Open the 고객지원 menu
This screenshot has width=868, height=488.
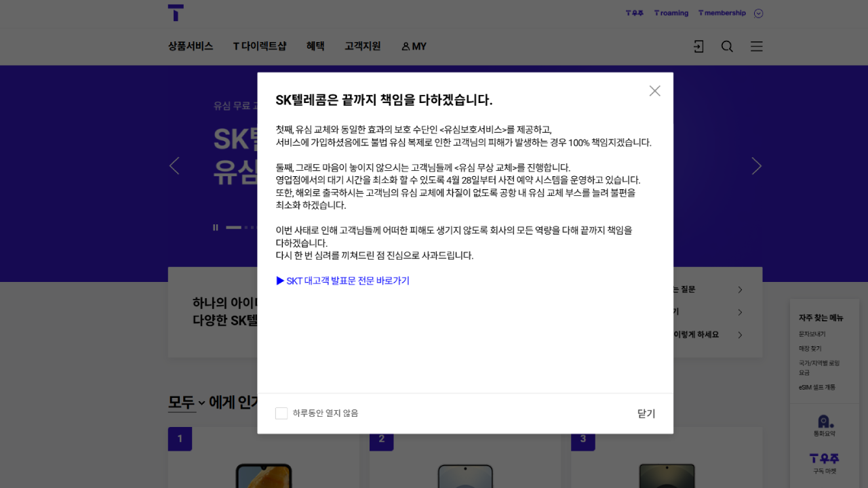[363, 46]
